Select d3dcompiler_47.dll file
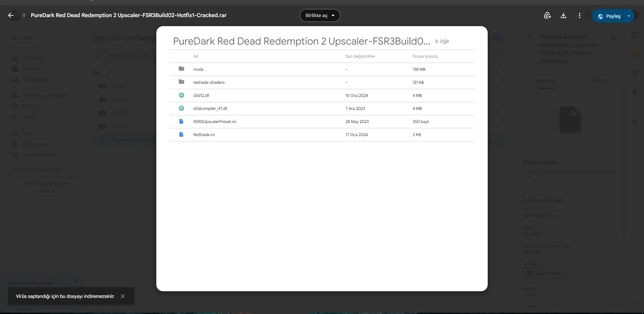This screenshot has height=314, width=644. coord(322,109)
